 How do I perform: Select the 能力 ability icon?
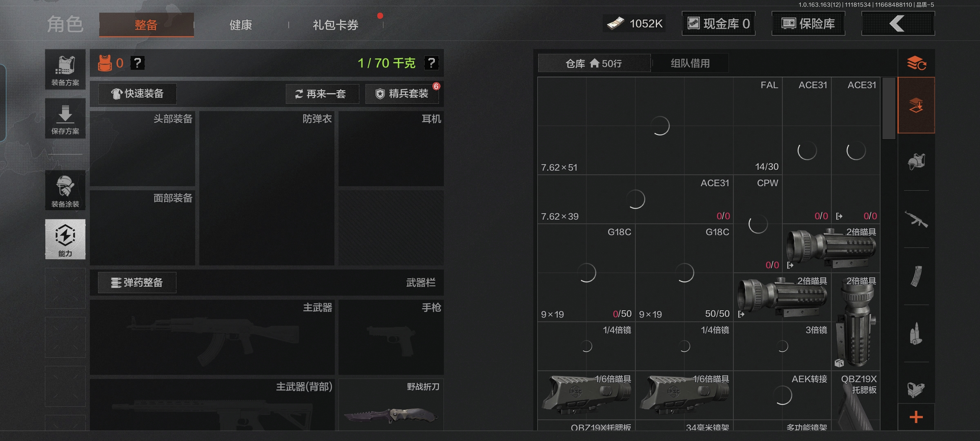(x=65, y=239)
